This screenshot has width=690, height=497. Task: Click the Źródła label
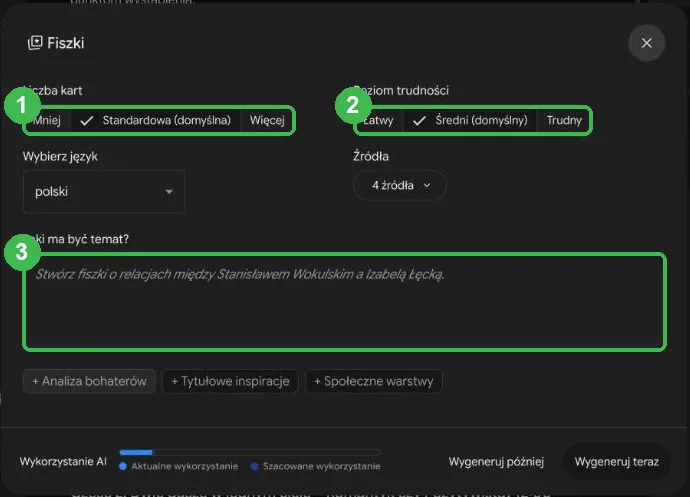point(371,156)
